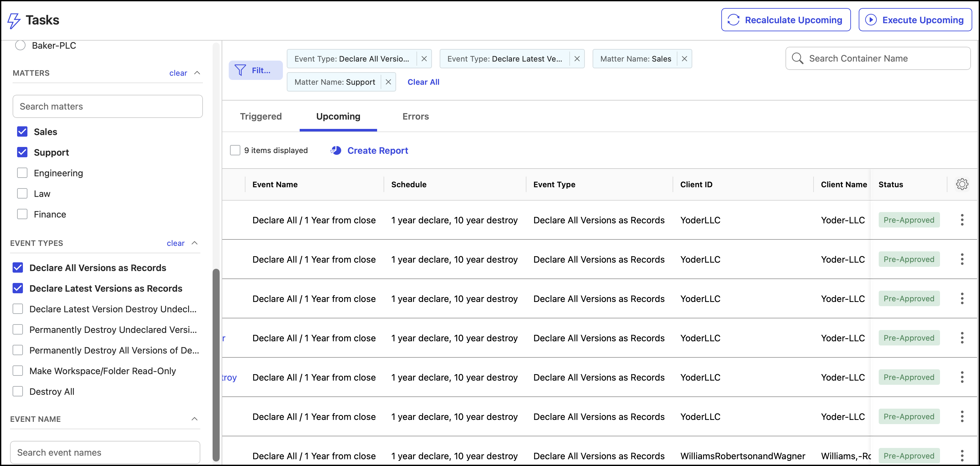This screenshot has height=466, width=980.
Task: Uncheck Declare All Versions as Records
Action: (x=17, y=267)
